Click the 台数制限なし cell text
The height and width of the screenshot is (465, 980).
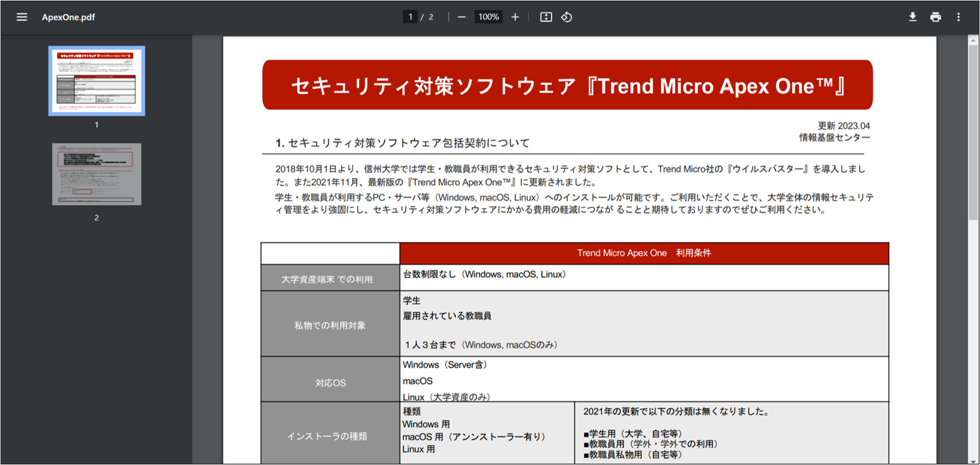point(485,274)
